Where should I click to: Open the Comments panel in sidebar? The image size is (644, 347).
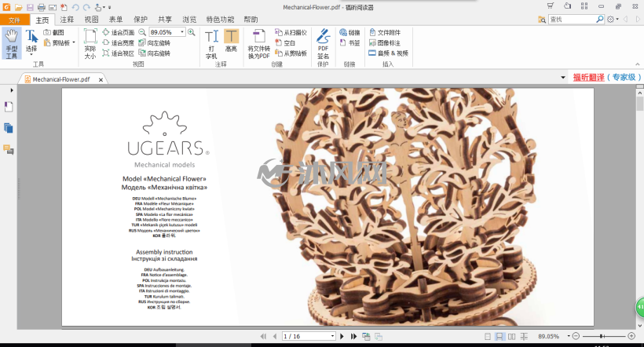click(9, 149)
